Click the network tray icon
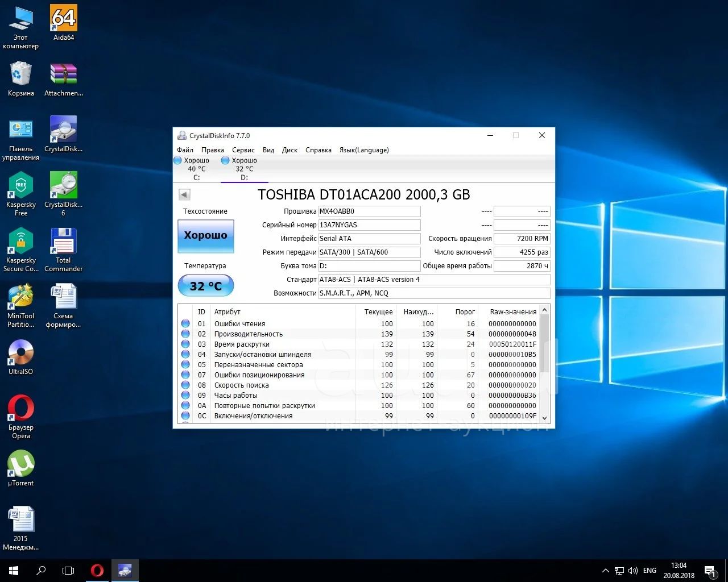The image size is (728, 582). (619, 571)
